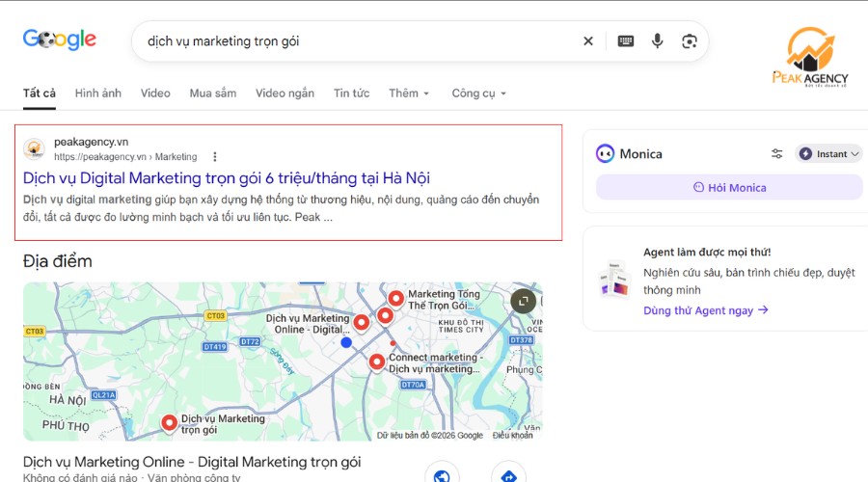
Task: Expand the Thêm dropdown
Action: pyautogui.click(x=409, y=93)
